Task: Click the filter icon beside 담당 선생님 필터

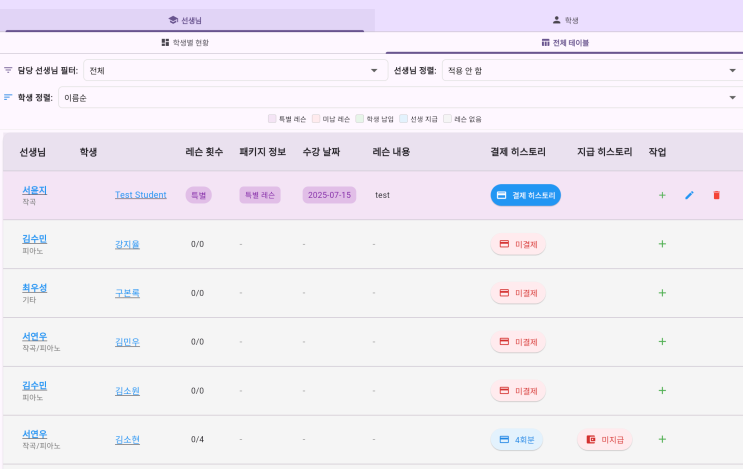Action: (x=8, y=70)
